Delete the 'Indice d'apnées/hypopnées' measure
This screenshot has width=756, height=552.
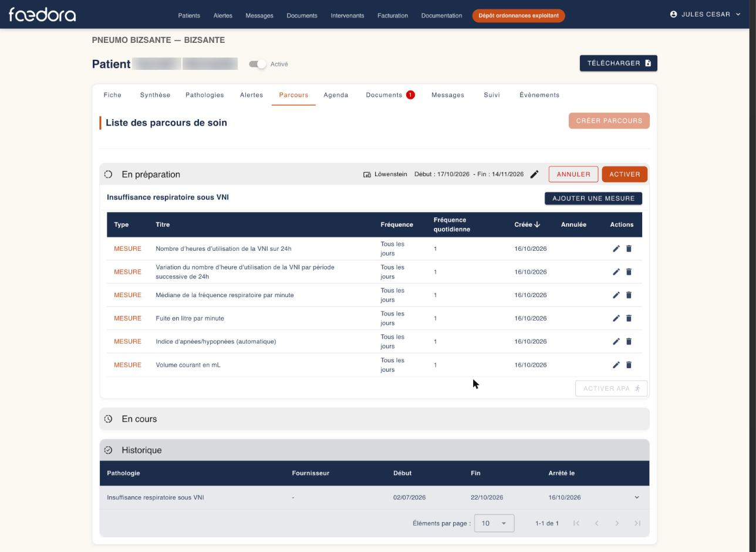(629, 341)
